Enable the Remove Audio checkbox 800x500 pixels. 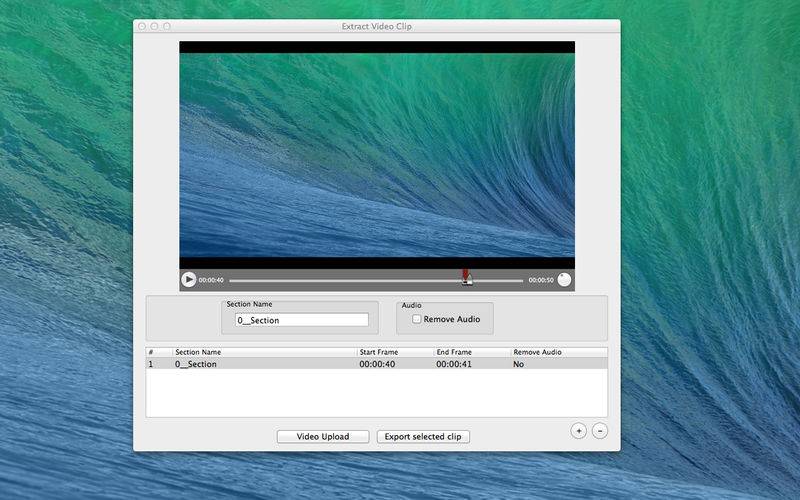click(417, 319)
